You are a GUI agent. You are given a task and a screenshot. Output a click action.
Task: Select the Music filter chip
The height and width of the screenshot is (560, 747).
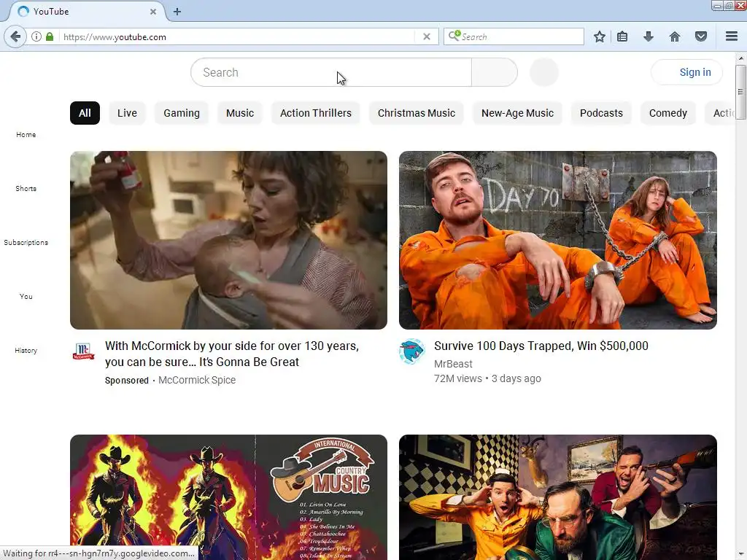240,113
